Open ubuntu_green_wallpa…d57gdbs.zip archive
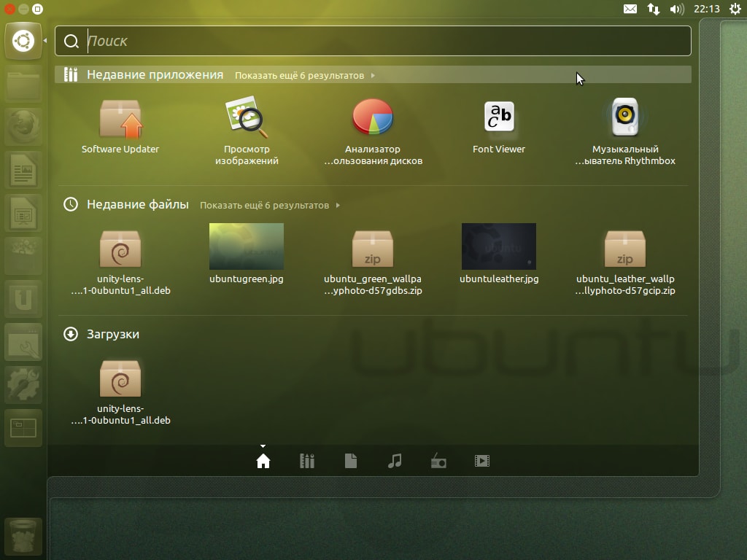The height and width of the screenshot is (560, 747). click(x=373, y=262)
